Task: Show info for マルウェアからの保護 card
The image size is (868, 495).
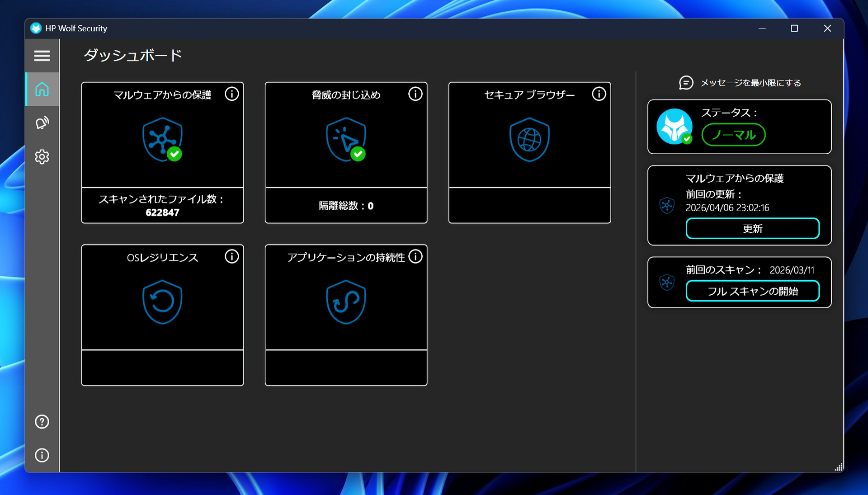Action: (x=232, y=94)
